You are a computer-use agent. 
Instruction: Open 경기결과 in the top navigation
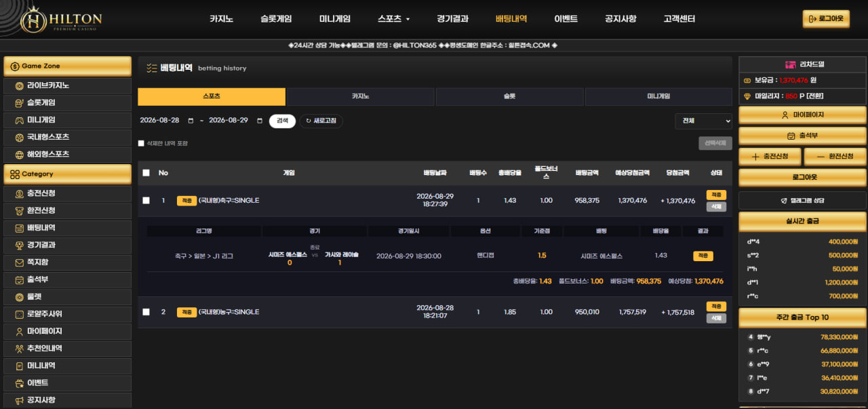point(453,19)
